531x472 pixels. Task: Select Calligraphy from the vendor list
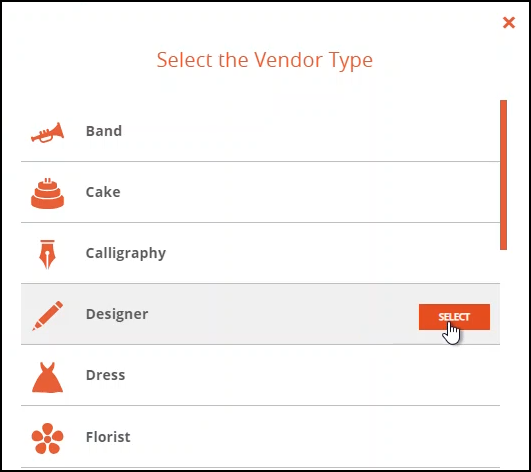click(x=126, y=253)
